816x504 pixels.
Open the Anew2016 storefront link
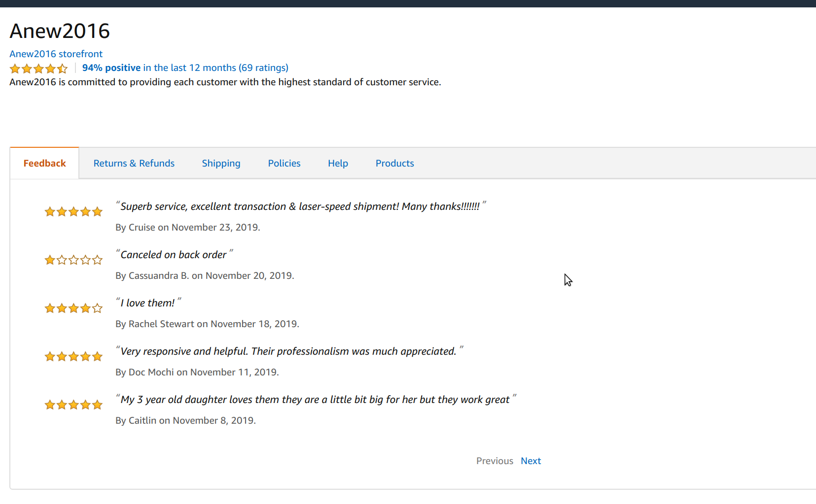[56, 54]
